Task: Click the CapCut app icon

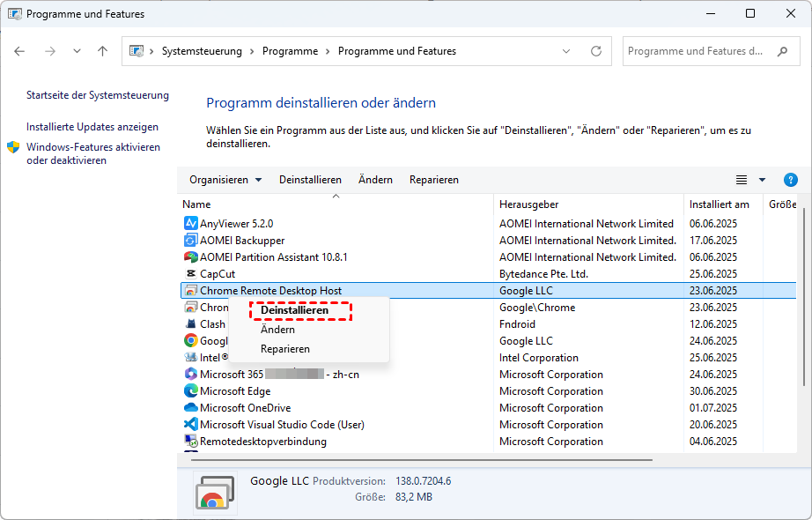Action: (x=190, y=274)
